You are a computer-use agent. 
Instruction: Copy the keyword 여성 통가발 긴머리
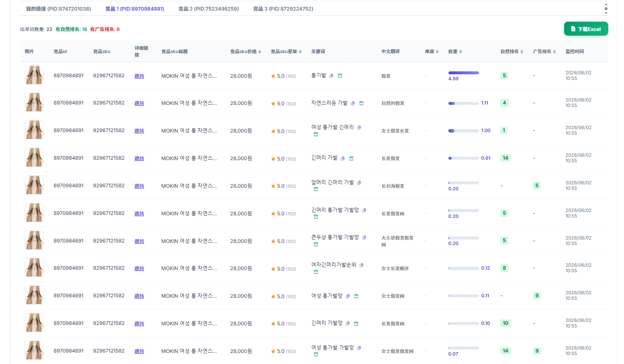click(359, 127)
